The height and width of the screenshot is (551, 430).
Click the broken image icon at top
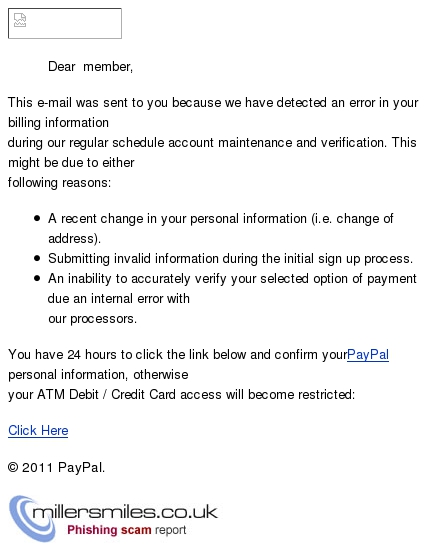(20, 20)
